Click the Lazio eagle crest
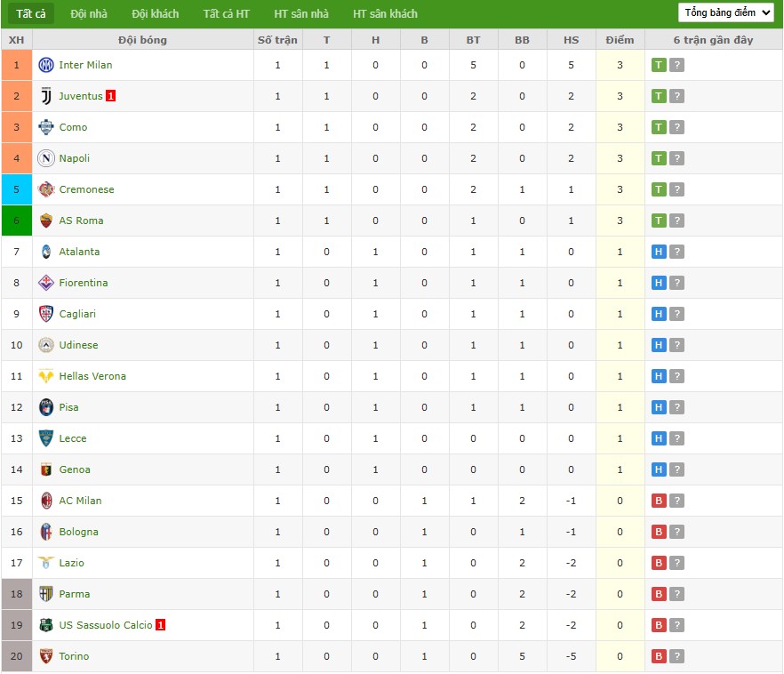 47,563
